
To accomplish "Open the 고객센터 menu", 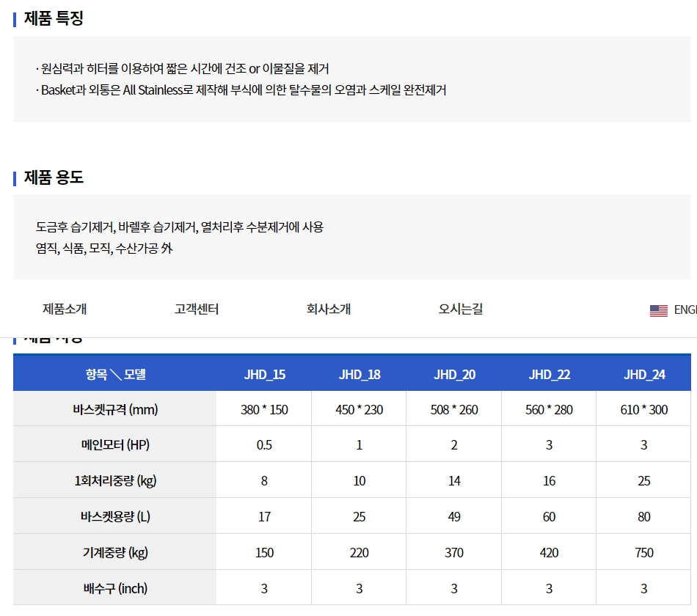I will 197,309.
